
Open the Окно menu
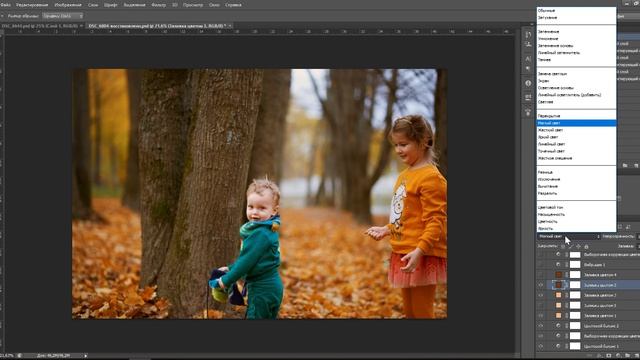click(x=214, y=5)
